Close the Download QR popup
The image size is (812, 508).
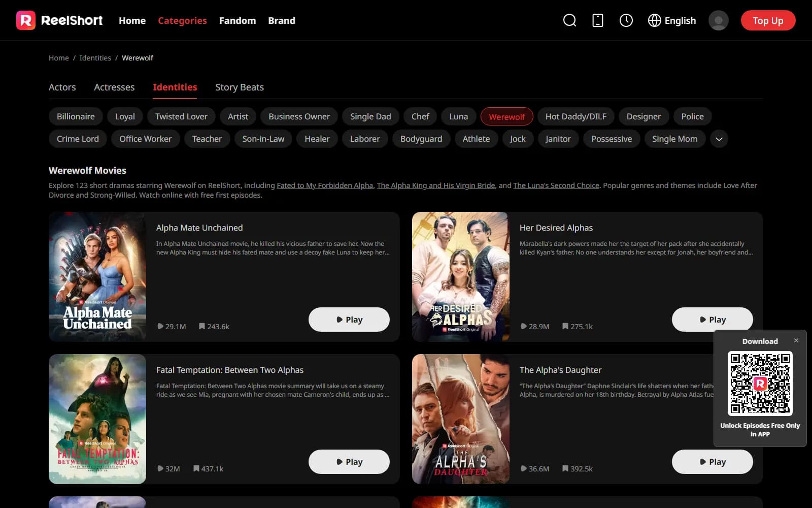point(796,340)
